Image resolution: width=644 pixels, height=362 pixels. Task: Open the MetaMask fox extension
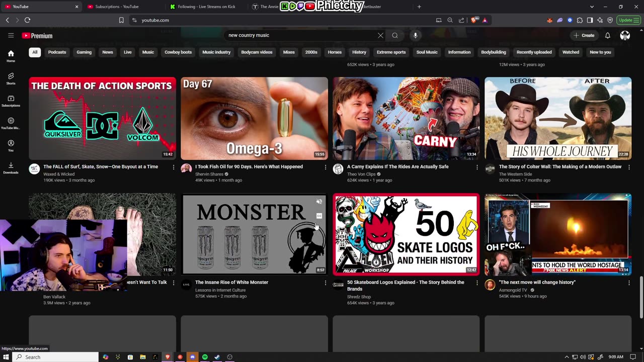[550, 20]
